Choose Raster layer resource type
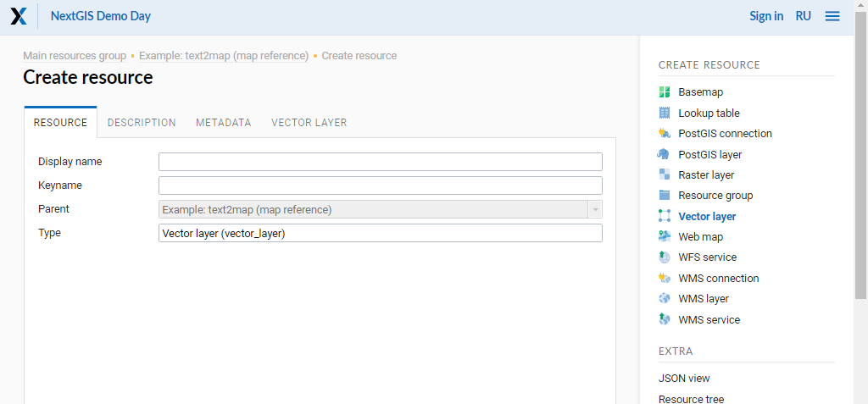The image size is (868, 404). [706, 174]
